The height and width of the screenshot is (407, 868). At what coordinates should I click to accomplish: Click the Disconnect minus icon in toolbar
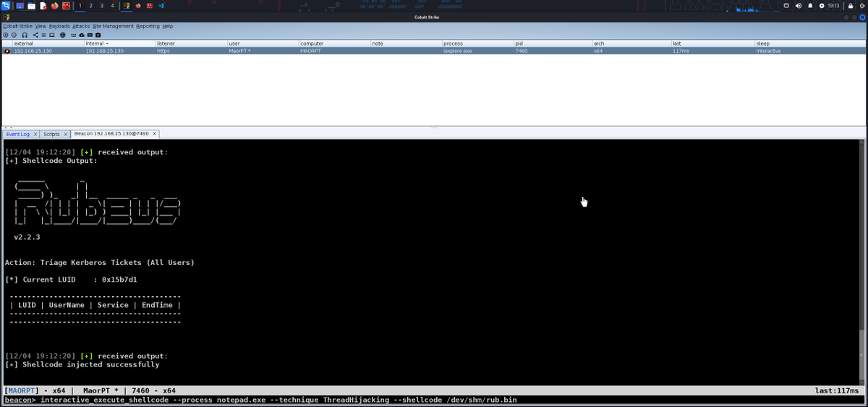point(14,35)
